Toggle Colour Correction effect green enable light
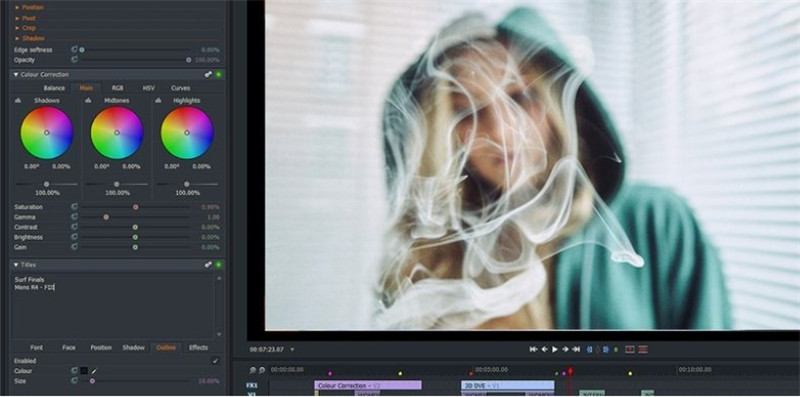Screen dimensions: 800x397 tap(218, 75)
